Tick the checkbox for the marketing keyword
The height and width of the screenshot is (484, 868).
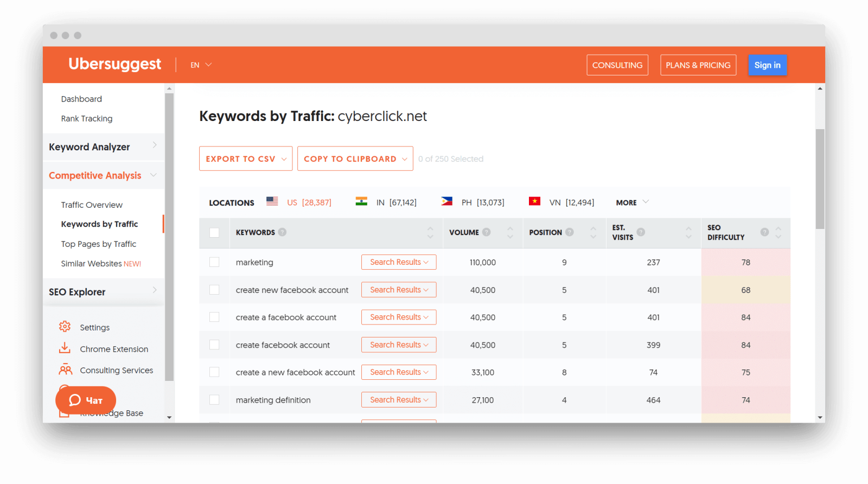[214, 262]
